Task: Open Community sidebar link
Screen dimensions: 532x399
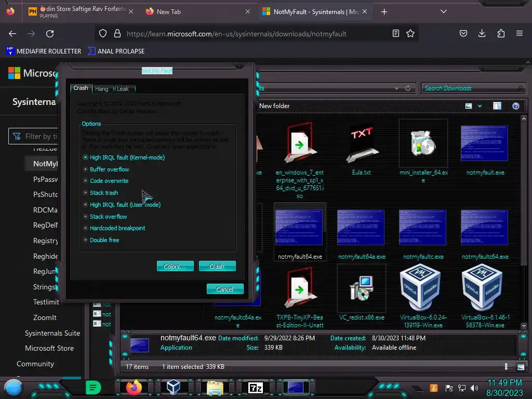Action: tap(35, 364)
